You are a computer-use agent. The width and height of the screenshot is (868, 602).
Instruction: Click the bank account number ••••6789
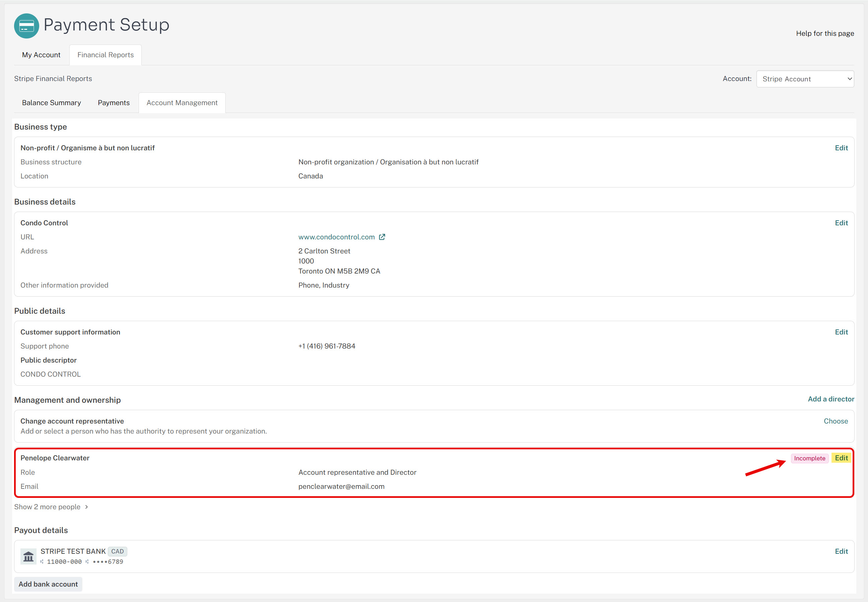click(108, 561)
